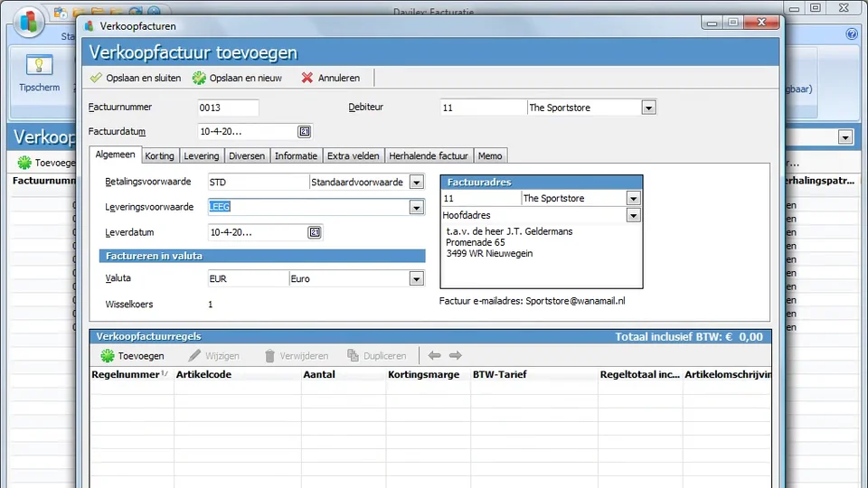Click the Leveringsvoorwaarde LEEG field
The width and height of the screenshot is (868, 488).
[x=309, y=207]
